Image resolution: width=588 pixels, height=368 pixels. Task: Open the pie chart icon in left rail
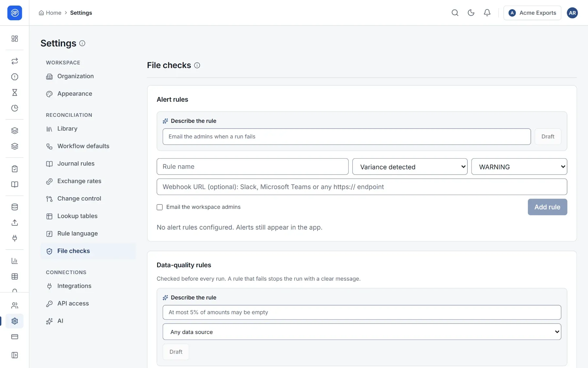(x=15, y=108)
